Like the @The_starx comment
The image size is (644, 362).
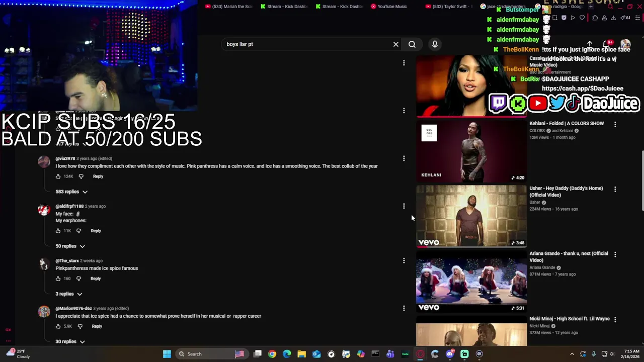click(x=58, y=279)
